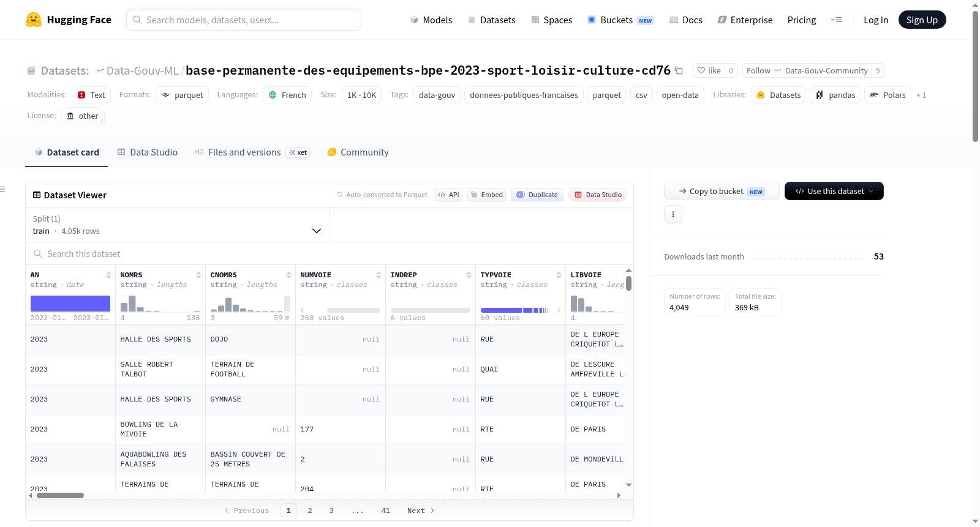Show the additional +1 libraries
Viewport: 980px width, 527px height.
click(921, 95)
